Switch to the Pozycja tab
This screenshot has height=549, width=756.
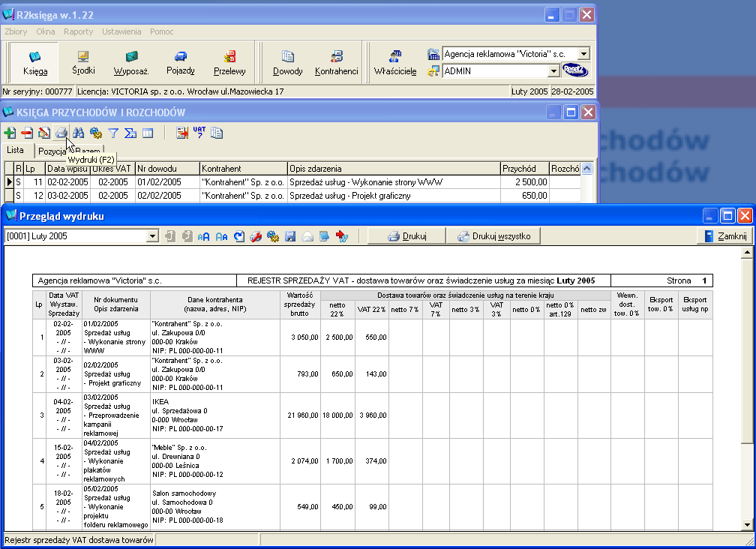[x=52, y=151]
